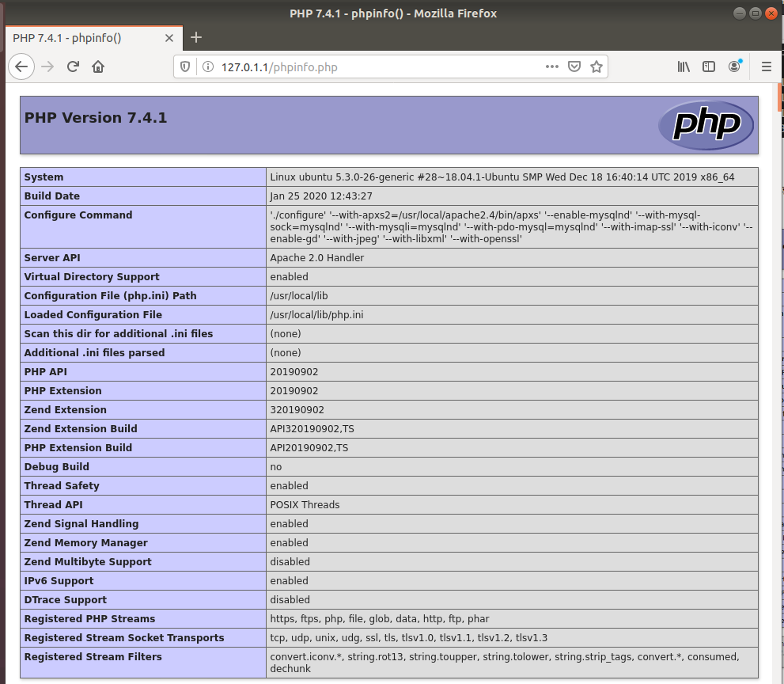Click the Linux ubuntu system value
Viewport: 784px width, 684px height.
[502, 177]
